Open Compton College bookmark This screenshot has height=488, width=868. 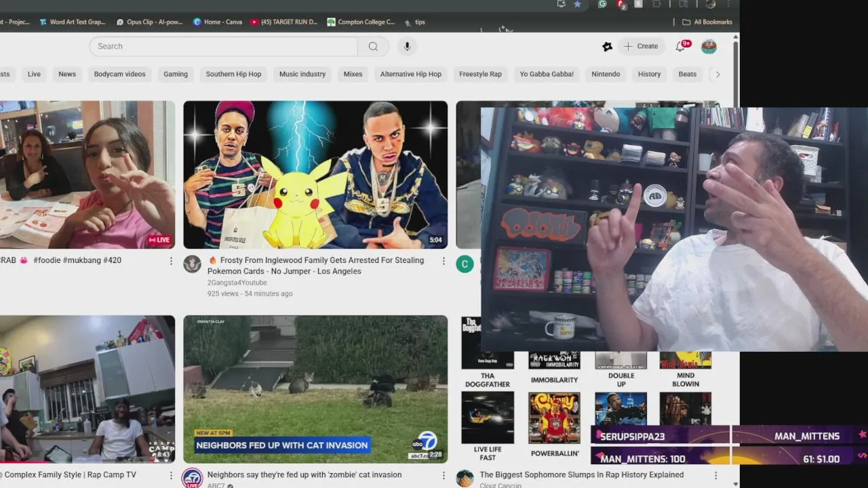pos(361,22)
